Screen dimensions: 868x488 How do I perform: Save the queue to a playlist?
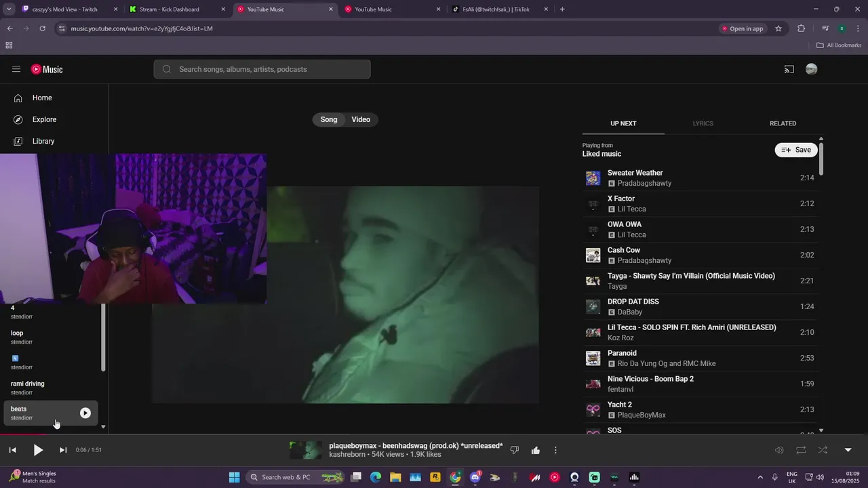[x=796, y=150]
